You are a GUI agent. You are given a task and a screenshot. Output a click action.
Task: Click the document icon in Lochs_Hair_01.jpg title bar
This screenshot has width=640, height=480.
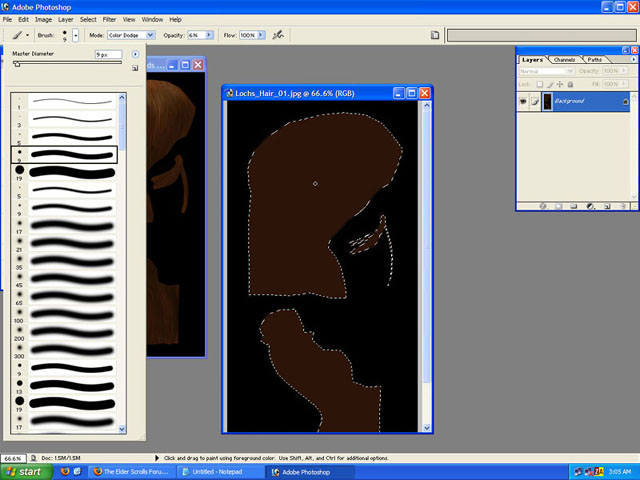tap(229, 93)
